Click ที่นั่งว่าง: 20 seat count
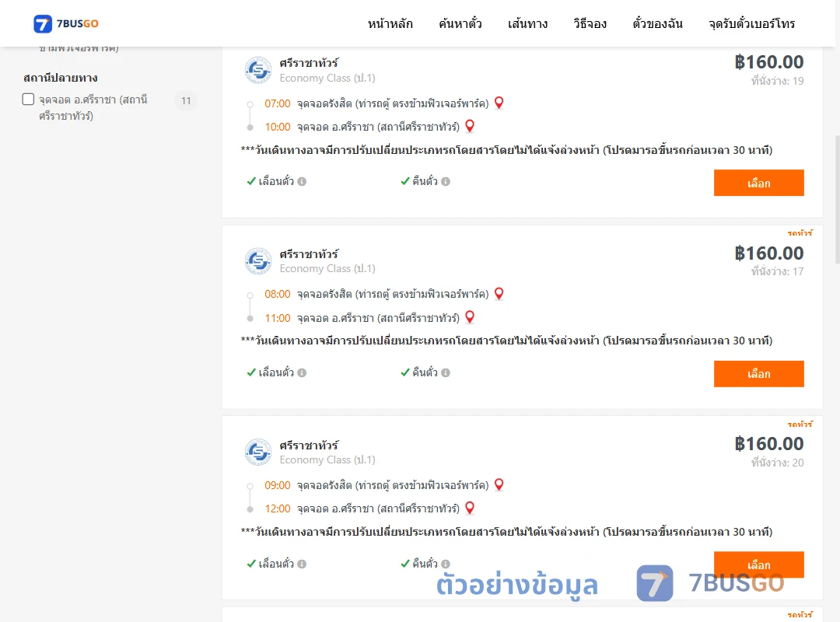Image resolution: width=840 pixels, height=622 pixels. tap(777, 463)
